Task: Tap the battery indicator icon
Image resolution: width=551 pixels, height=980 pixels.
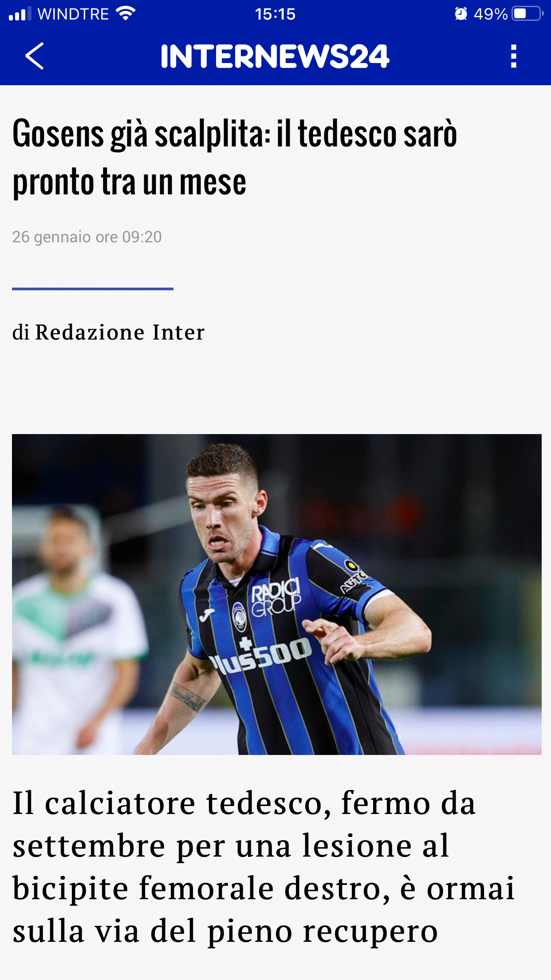Action: coord(527,14)
